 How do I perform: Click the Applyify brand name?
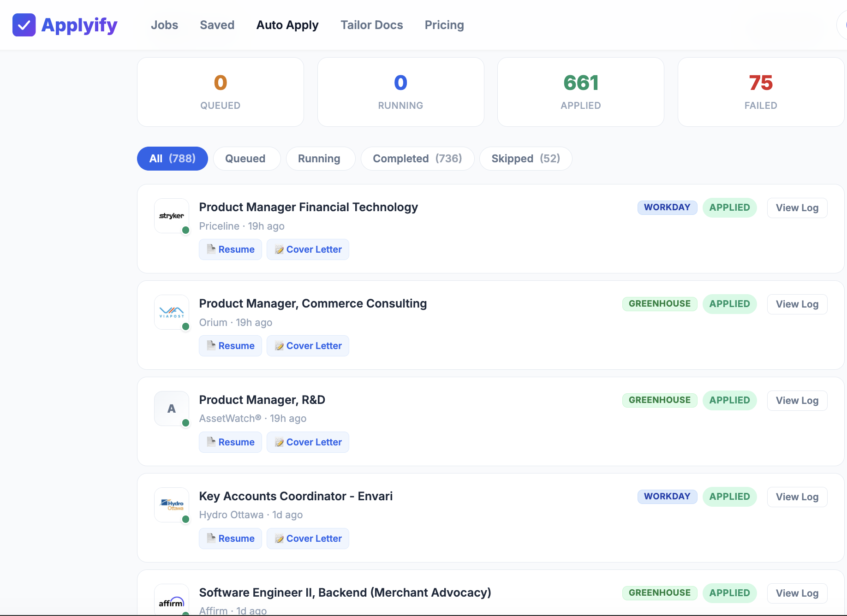pyautogui.click(x=79, y=25)
